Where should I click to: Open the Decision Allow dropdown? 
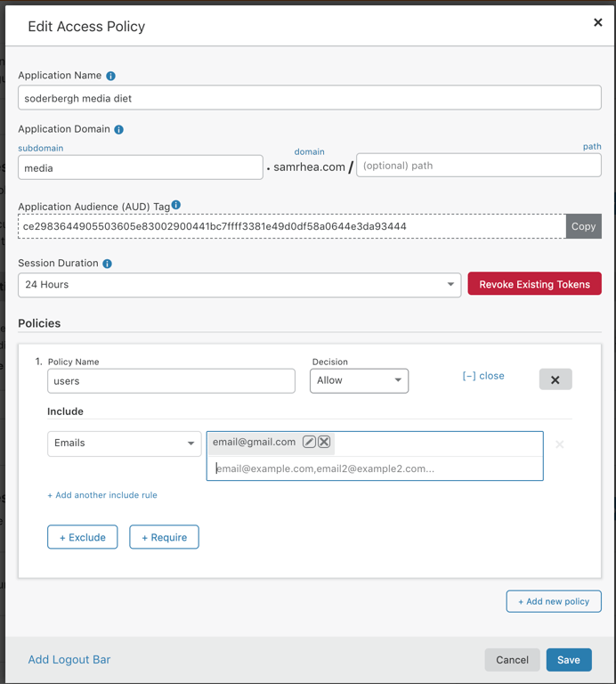(360, 381)
